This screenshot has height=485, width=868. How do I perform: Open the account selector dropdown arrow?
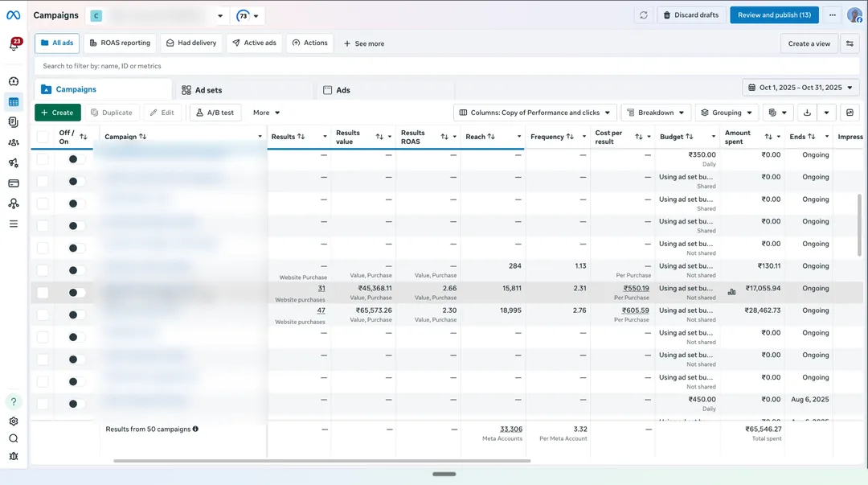pyautogui.click(x=220, y=15)
